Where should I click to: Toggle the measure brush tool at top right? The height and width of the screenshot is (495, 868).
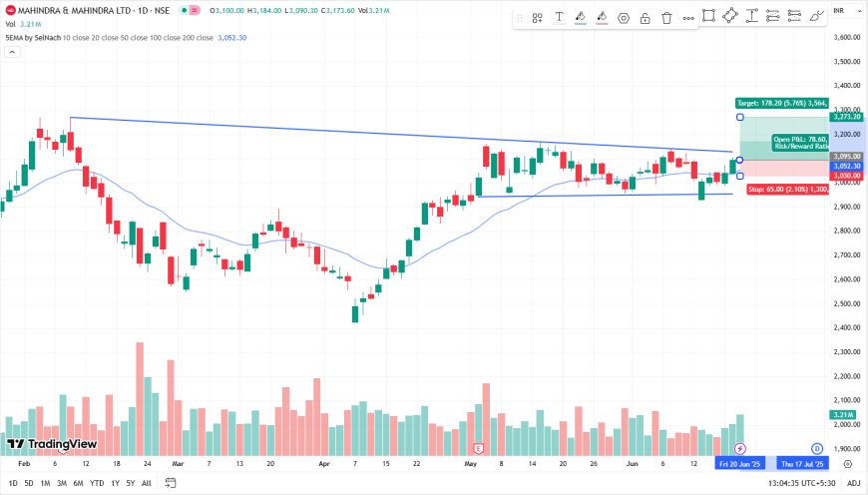tap(816, 15)
